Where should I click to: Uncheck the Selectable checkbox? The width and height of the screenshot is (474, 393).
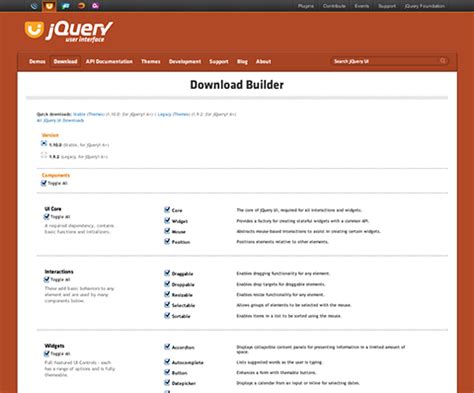click(x=167, y=305)
